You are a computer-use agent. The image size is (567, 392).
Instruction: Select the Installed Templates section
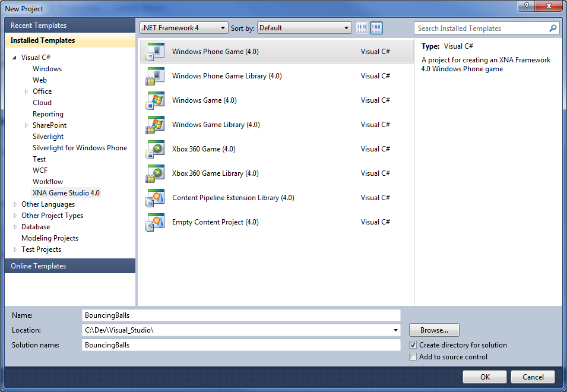[70, 40]
